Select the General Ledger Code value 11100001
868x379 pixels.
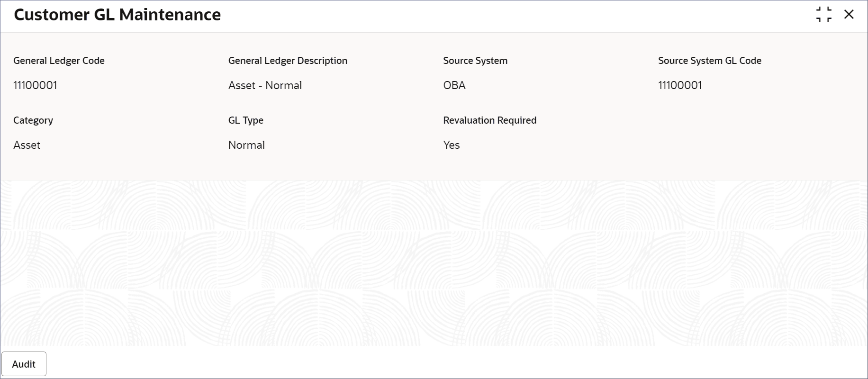pyautogui.click(x=35, y=85)
